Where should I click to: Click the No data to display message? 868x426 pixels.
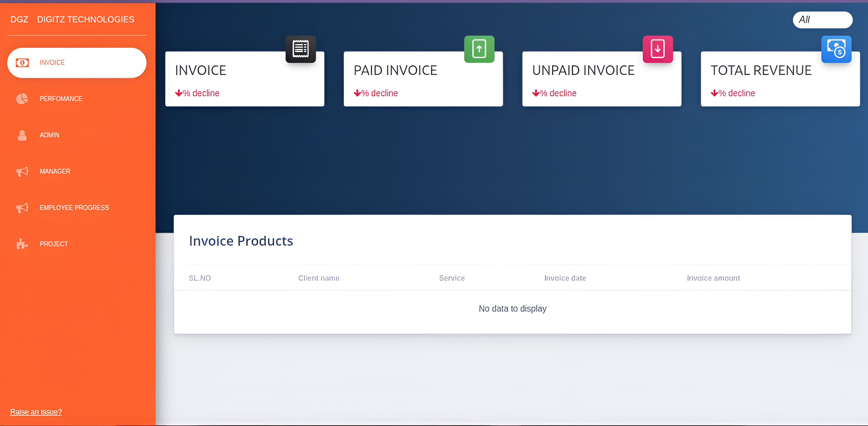click(x=512, y=309)
